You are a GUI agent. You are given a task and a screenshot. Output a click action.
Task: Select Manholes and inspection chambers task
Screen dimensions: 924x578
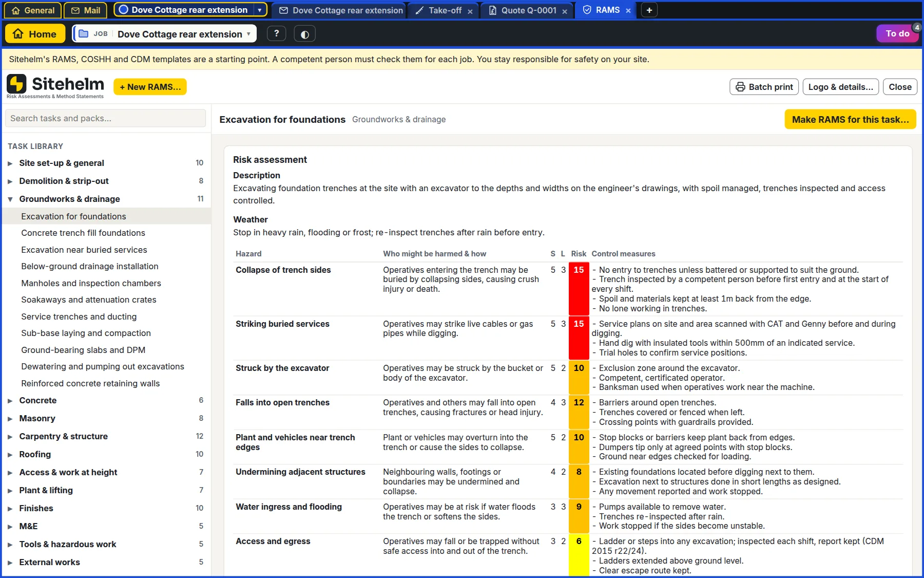pos(106,283)
